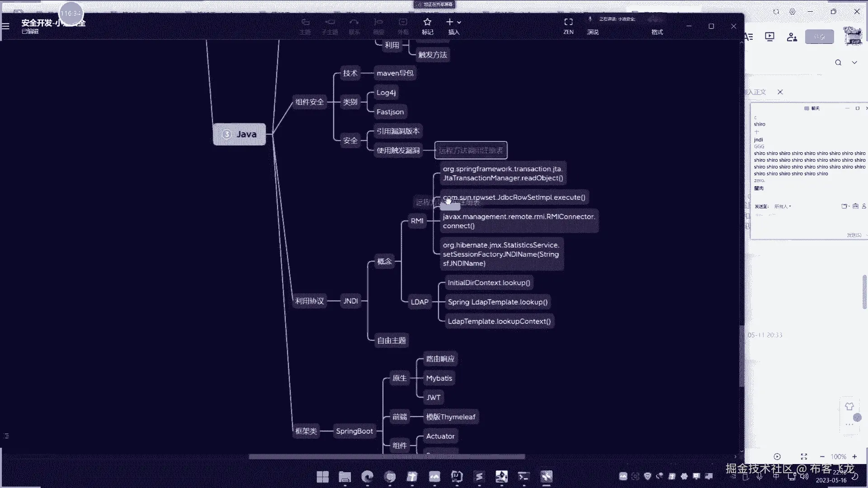Enter ZEN mode
Image resolution: width=868 pixels, height=488 pixels.
[568, 23]
